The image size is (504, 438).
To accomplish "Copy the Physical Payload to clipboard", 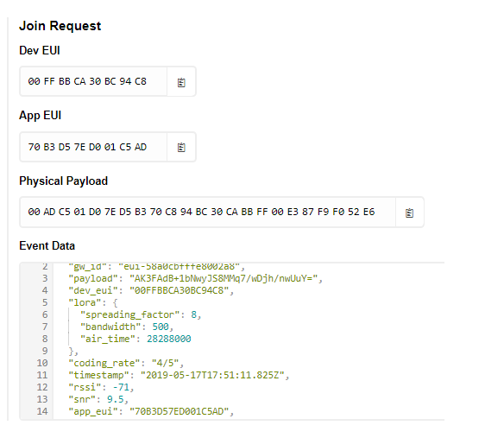I will click(409, 213).
